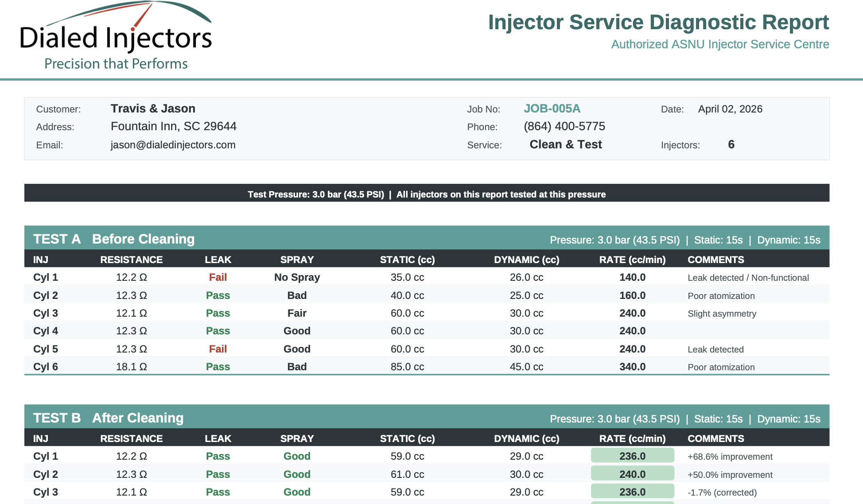The height and width of the screenshot is (504, 863).
Task: Click Test A Cyl 5 'Fail' leak result
Action: tap(218, 349)
